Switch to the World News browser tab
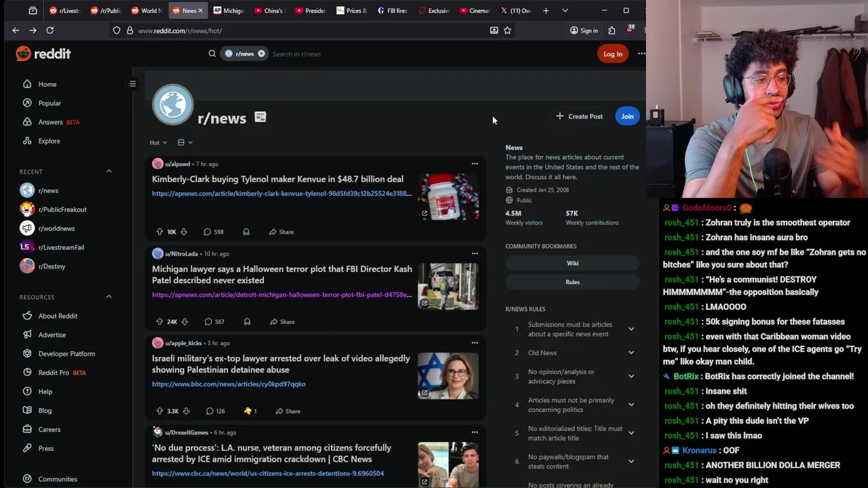Viewport: 868px width, 488px height. [146, 10]
